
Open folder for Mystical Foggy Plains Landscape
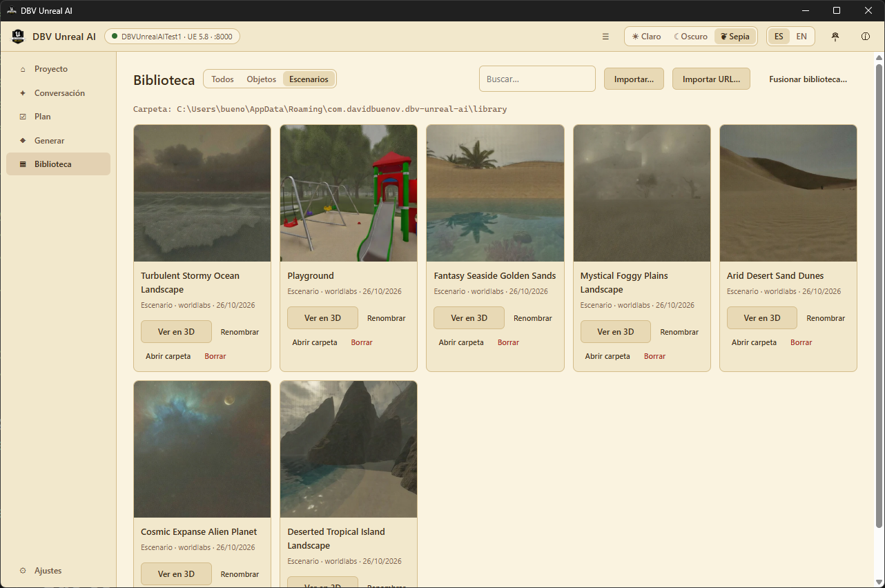point(607,356)
